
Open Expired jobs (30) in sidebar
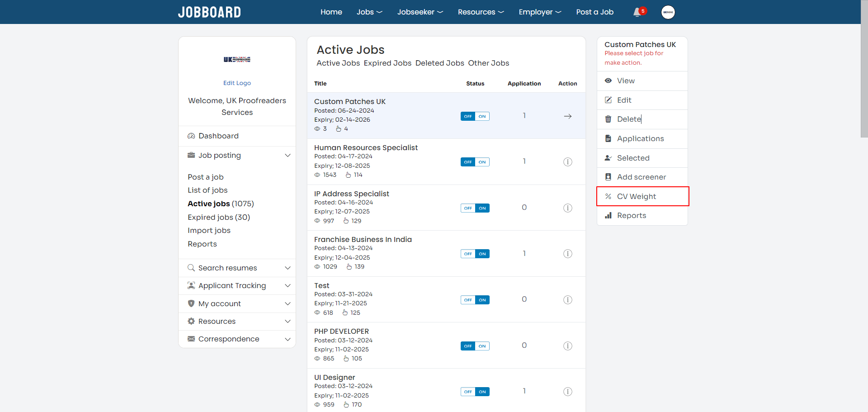tap(219, 217)
